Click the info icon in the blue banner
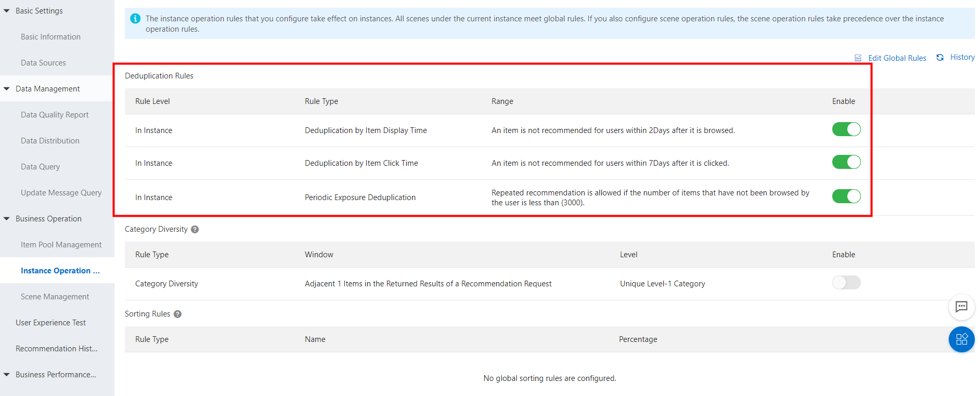Screen dimensions: 980x396 pos(135,19)
